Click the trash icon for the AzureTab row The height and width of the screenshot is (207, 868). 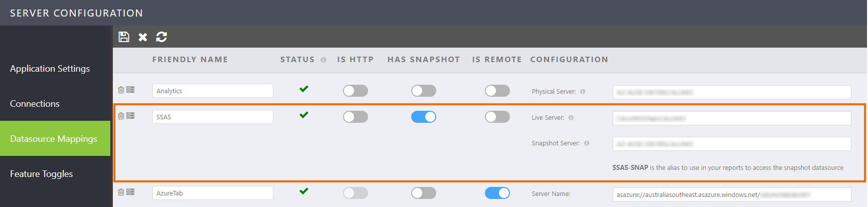tap(121, 192)
